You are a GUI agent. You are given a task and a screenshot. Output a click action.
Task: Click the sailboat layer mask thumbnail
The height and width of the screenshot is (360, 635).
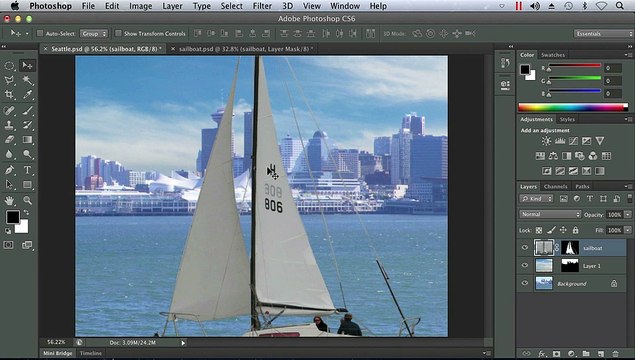click(570, 248)
